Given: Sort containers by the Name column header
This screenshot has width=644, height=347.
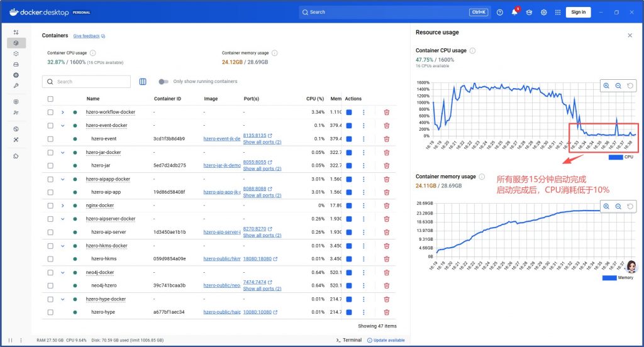Looking at the screenshot, I should coord(93,99).
